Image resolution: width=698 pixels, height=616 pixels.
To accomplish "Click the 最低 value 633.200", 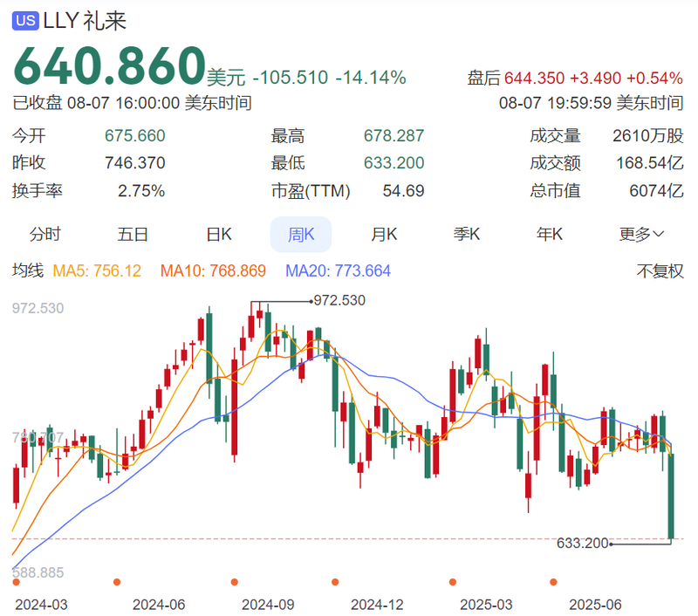I will click(x=394, y=163).
